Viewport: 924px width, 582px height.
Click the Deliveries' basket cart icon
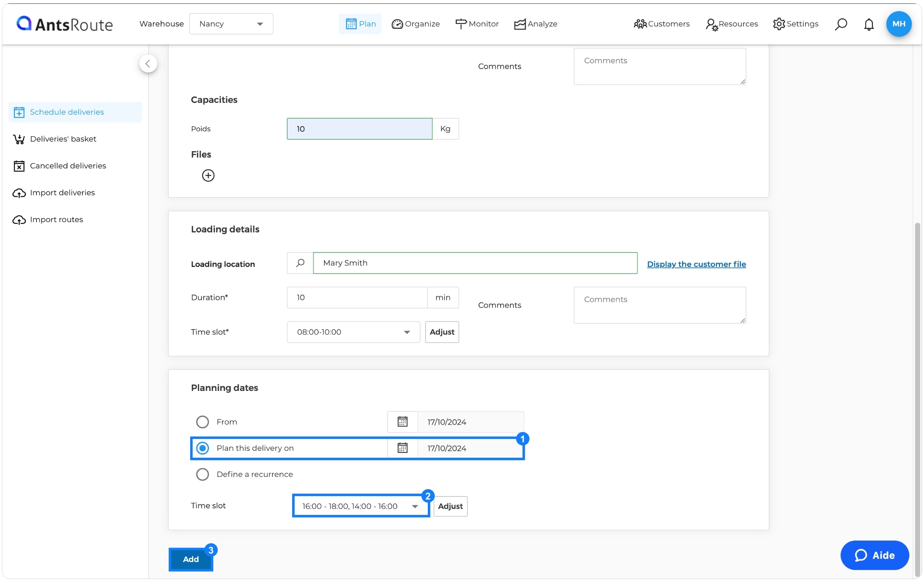[x=19, y=139]
